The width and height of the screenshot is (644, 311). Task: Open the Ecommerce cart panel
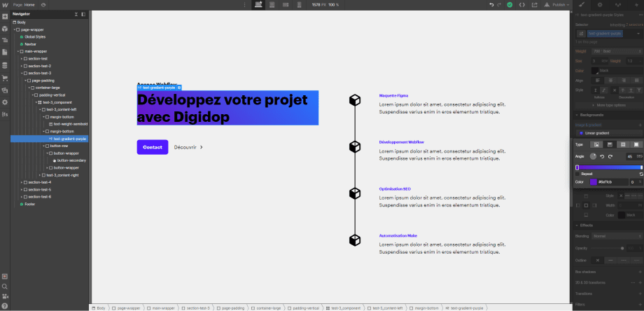click(5, 78)
